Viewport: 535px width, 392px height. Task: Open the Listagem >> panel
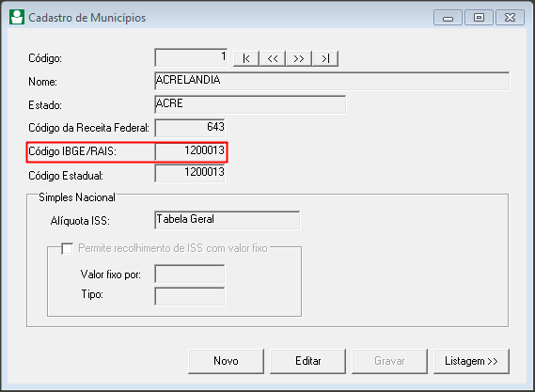471,361
